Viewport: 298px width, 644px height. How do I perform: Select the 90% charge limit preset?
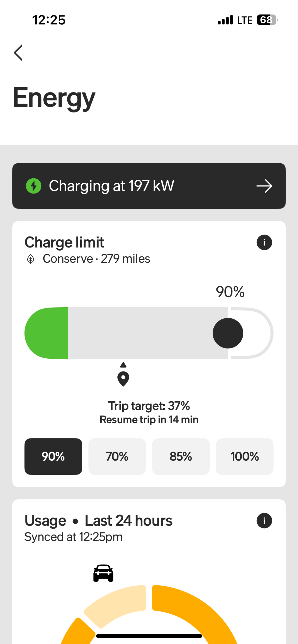click(x=53, y=456)
